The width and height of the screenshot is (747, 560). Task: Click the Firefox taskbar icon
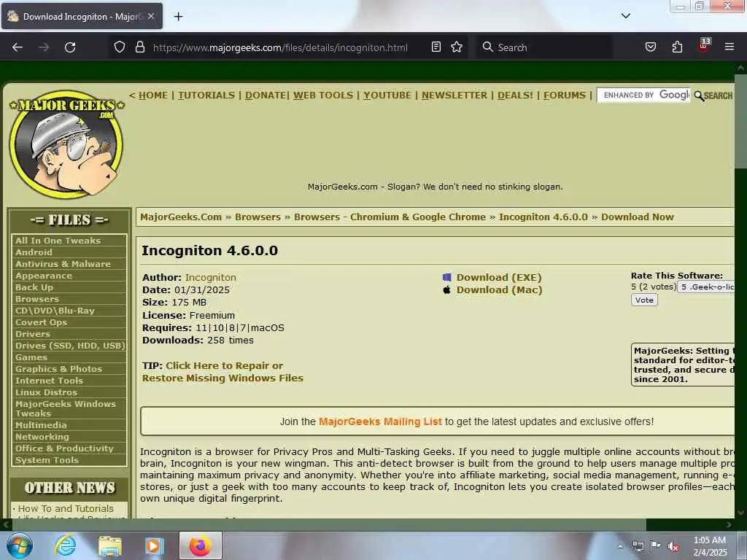(x=200, y=545)
